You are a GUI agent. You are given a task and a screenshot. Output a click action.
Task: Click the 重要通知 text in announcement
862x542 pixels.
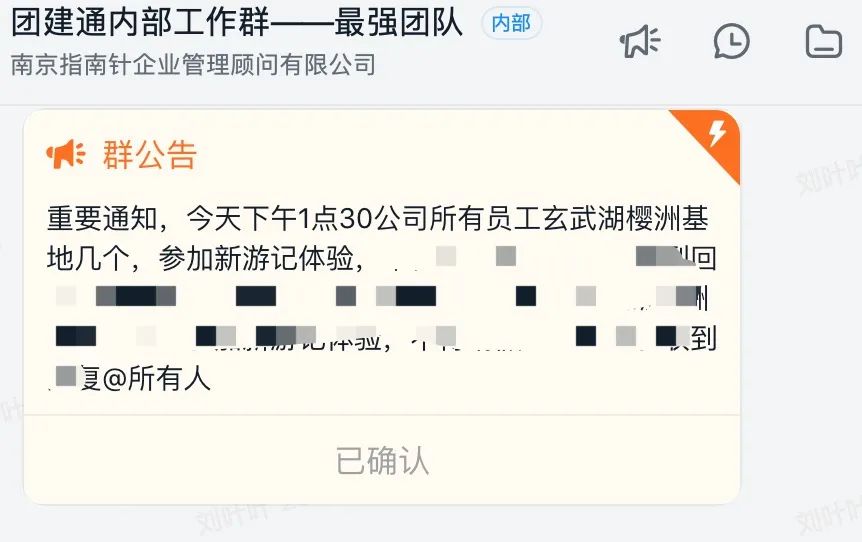tap(102, 218)
